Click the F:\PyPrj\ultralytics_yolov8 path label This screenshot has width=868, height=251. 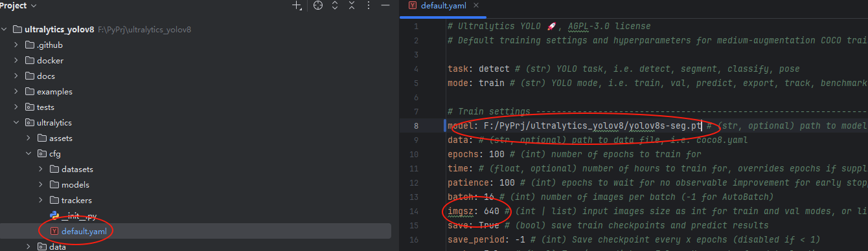[144, 30]
